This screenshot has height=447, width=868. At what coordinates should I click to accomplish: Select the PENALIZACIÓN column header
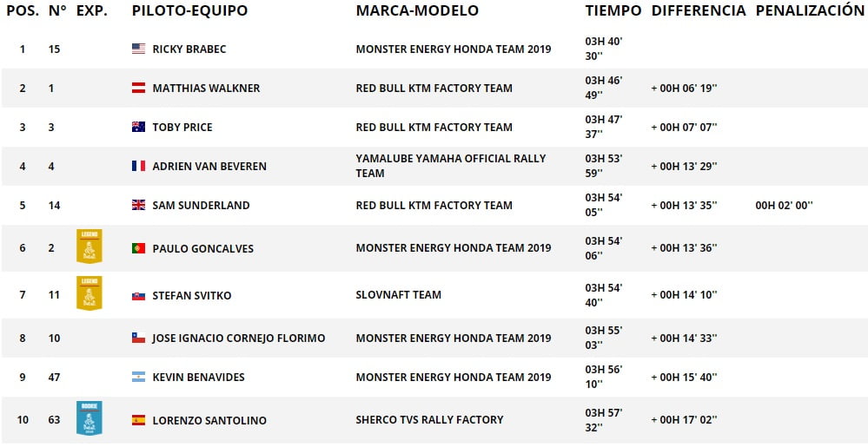(810, 10)
